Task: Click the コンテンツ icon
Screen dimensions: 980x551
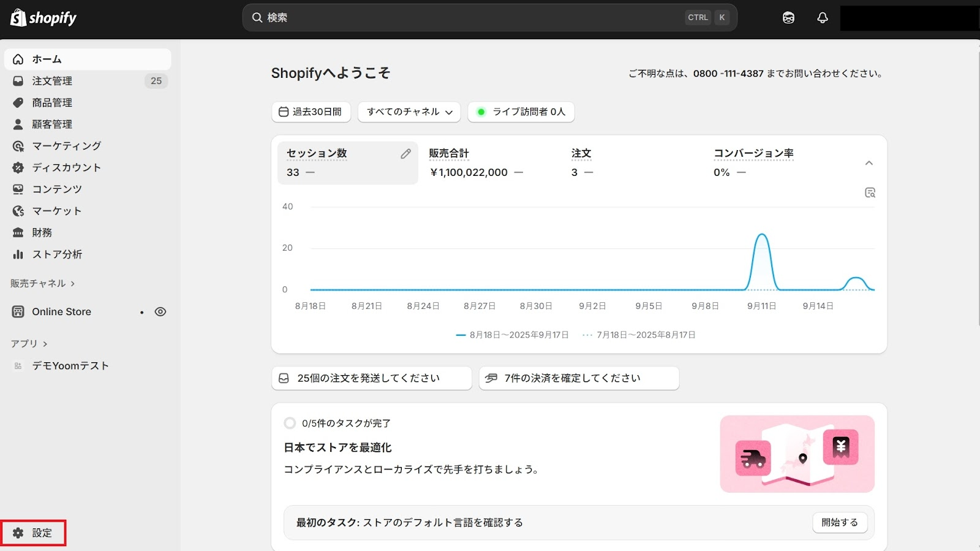Action: tap(18, 189)
